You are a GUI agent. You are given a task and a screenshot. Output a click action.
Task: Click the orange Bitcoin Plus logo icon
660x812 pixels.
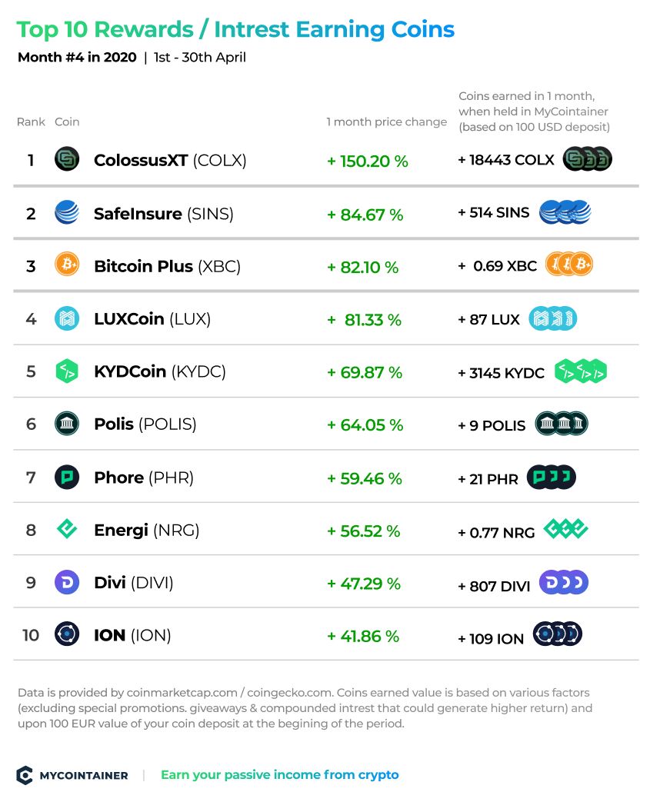67,265
